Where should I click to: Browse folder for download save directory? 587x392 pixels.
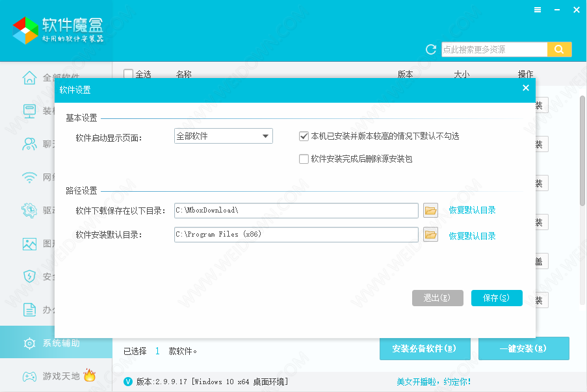[430, 210]
